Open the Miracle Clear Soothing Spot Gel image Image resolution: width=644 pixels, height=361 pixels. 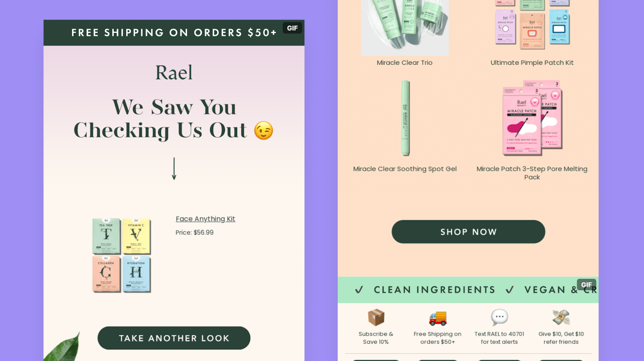pos(405,118)
